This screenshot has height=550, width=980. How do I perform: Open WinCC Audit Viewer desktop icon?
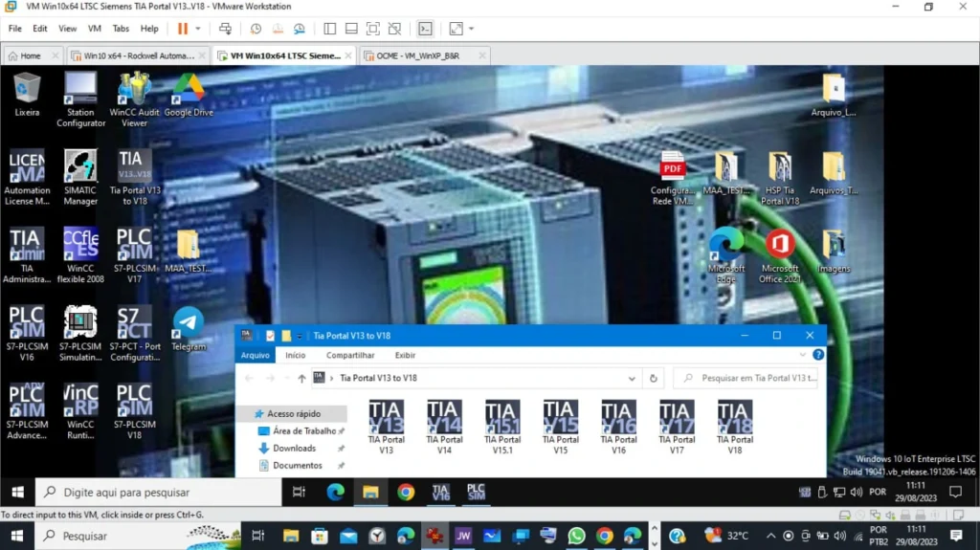coord(134,99)
